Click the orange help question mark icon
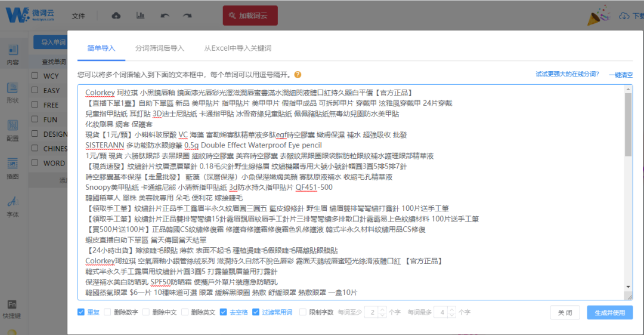644x335 pixels. 298,75
